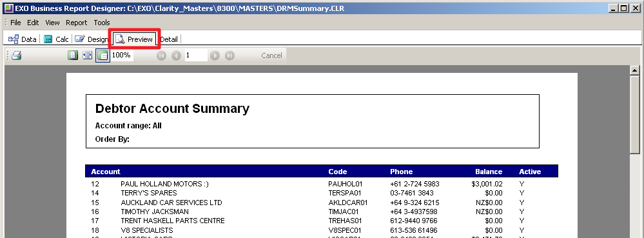The width and height of the screenshot is (644, 238).
Task: Click the page number input field
Action: point(196,55)
